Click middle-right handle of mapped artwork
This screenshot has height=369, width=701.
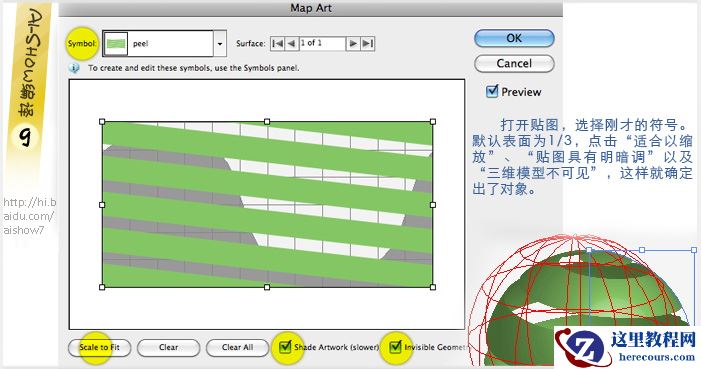coord(433,205)
